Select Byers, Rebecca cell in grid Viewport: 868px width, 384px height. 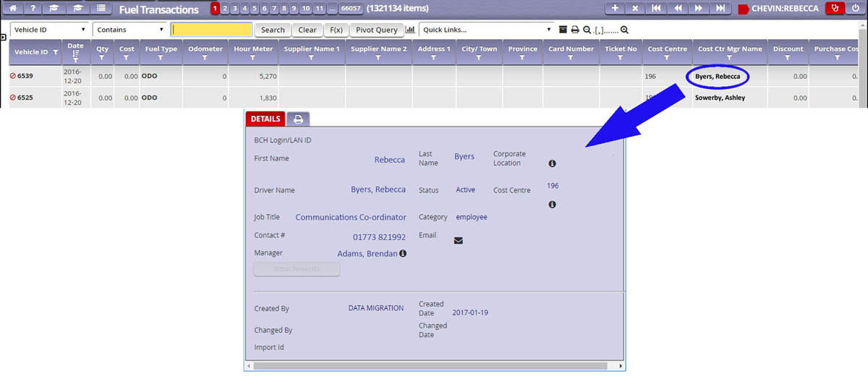(717, 76)
